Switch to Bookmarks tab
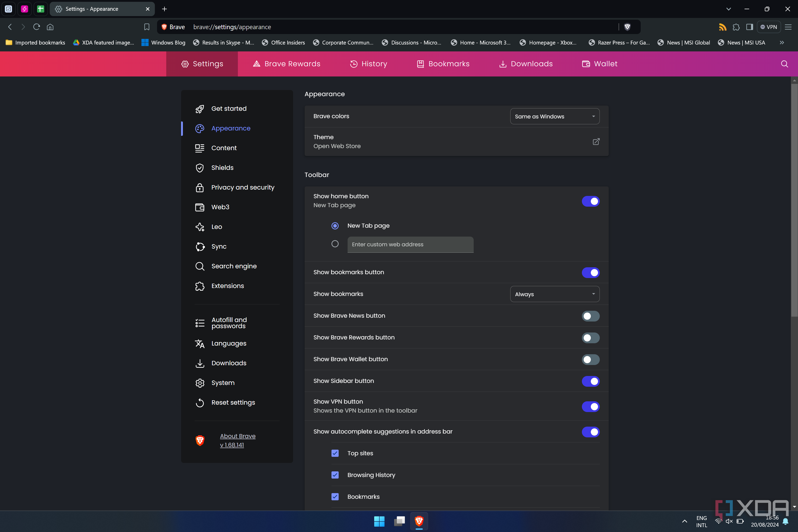Image resolution: width=798 pixels, height=532 pixels. tap(443, 64)
